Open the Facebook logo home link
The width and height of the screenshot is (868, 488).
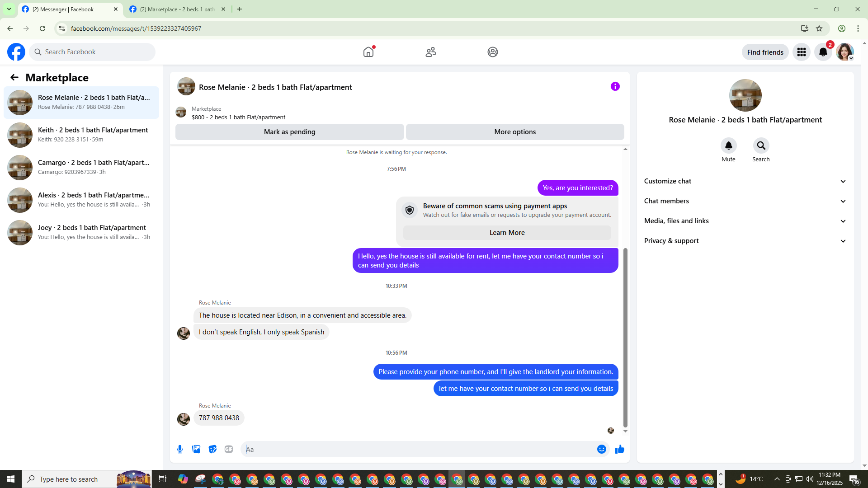(16, 52)
